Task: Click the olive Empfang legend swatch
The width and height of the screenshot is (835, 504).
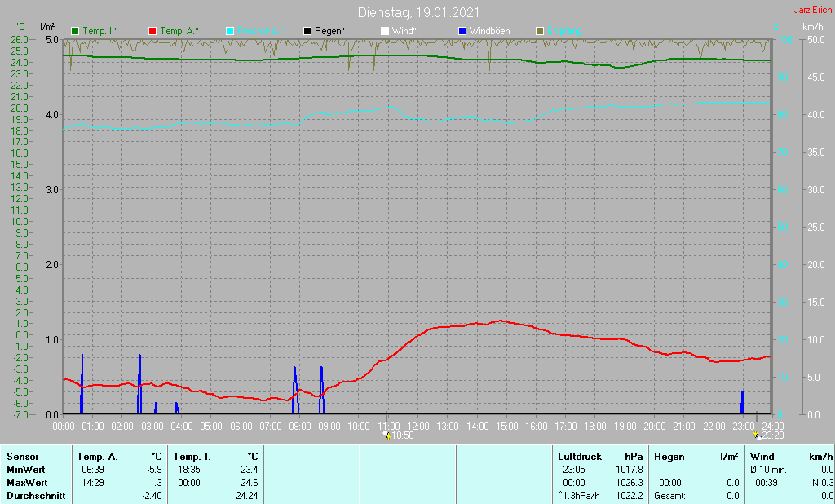Action: 540,32
